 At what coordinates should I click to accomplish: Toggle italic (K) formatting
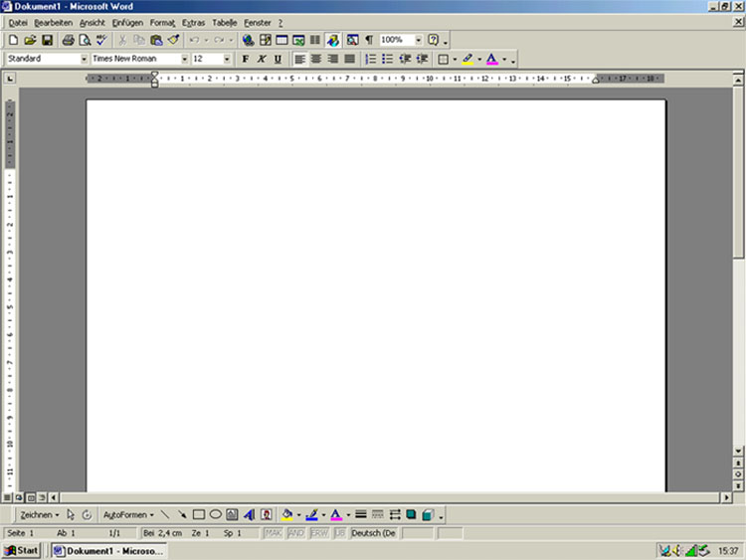[x=262, y=59]
